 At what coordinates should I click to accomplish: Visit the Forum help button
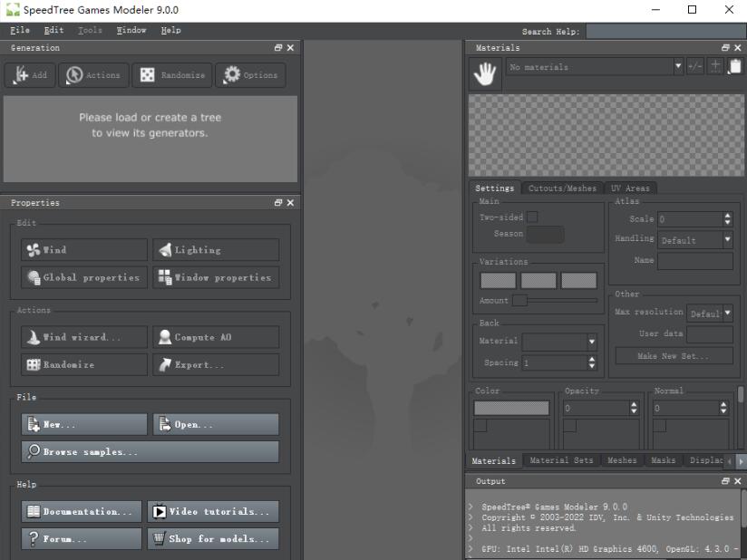(82, 539)
